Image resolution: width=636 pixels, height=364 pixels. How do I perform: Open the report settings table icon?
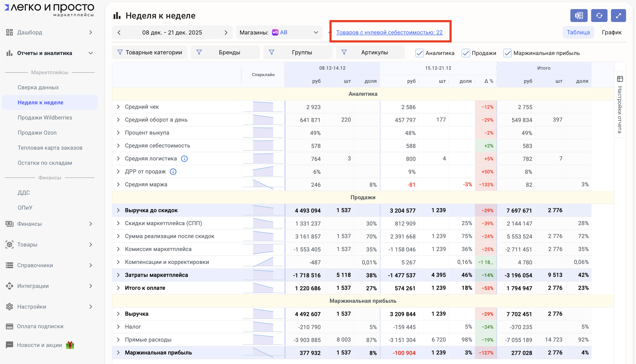tap(620, 79)
